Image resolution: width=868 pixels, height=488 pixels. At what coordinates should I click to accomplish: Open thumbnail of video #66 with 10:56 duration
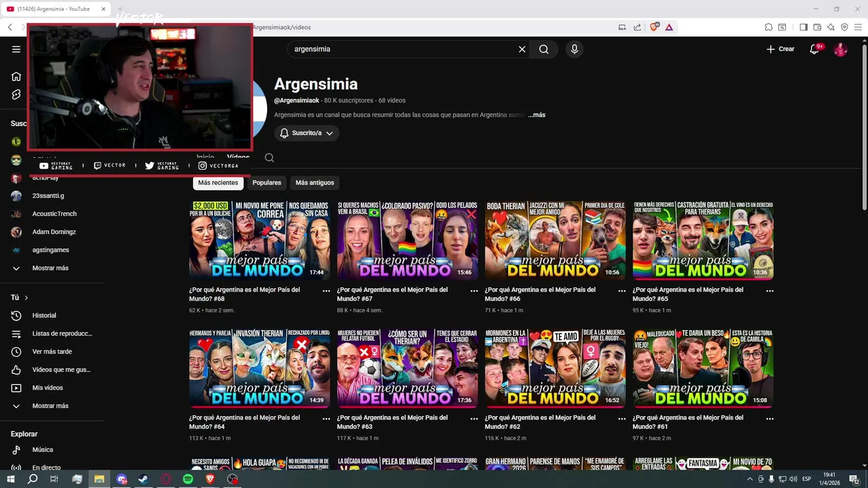coord(555,240)
